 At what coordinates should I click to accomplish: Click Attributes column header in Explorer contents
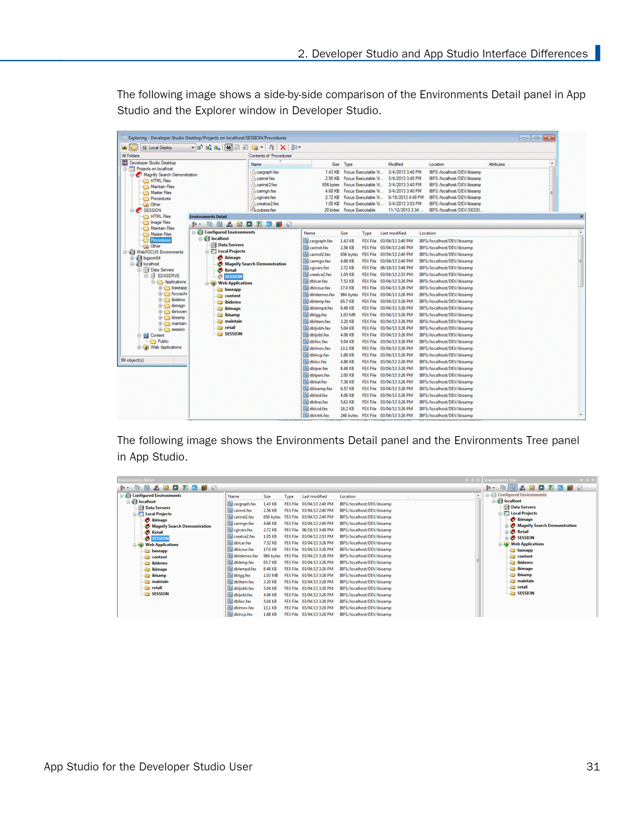click(x=497, y=164)
